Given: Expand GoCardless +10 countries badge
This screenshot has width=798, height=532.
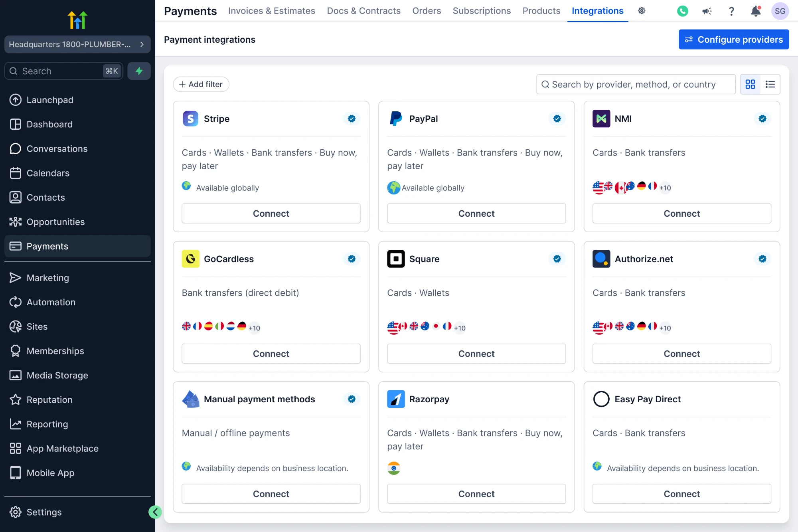Looking at the screenshot, I should (x=254, y=328).
